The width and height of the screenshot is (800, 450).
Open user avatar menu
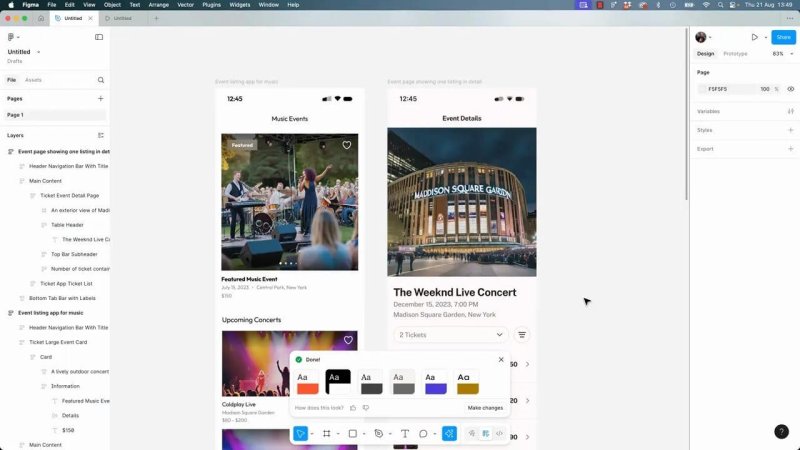703,37
